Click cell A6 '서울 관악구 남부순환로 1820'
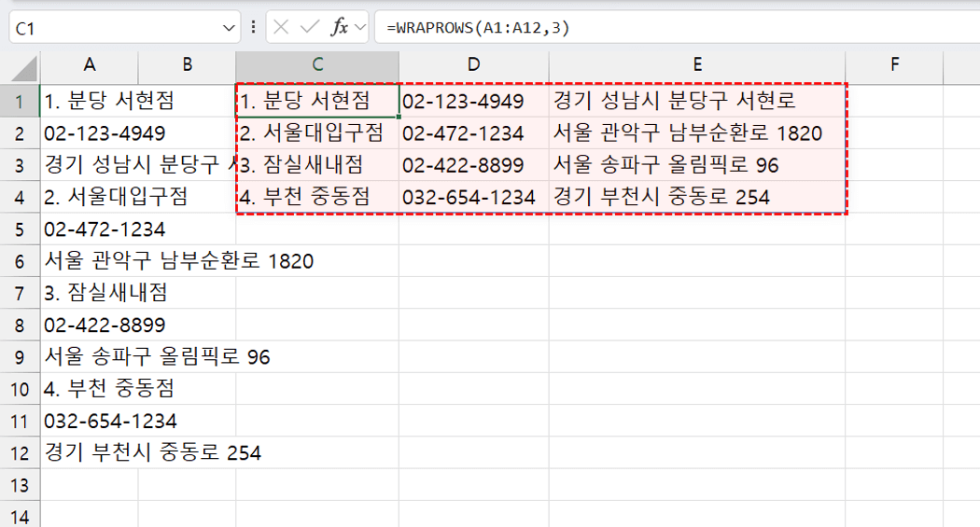 pyautogui.click(x=90, y=261)
